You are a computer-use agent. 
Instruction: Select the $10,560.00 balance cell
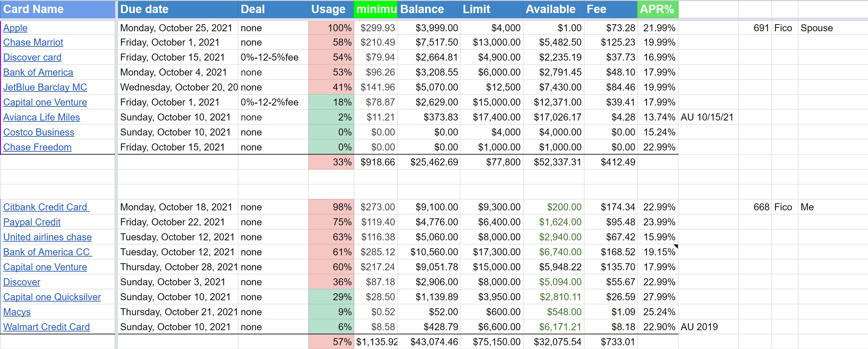[429, 252]
